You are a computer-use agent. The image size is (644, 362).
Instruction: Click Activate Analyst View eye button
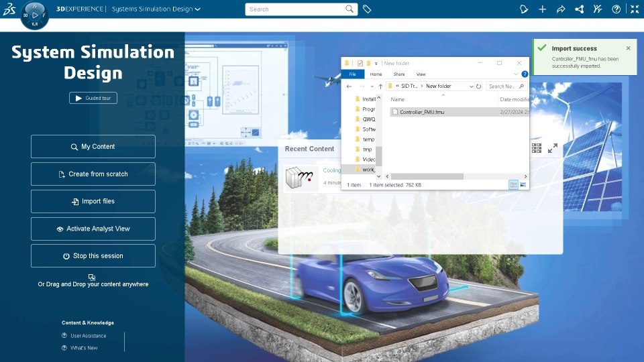tap(93, 229)
